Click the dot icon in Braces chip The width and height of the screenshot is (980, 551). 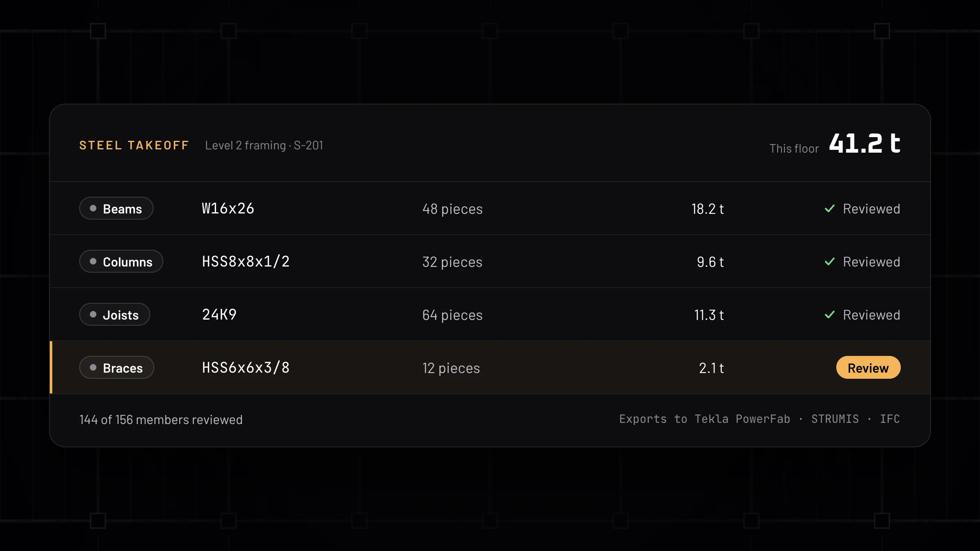[93, 368]
